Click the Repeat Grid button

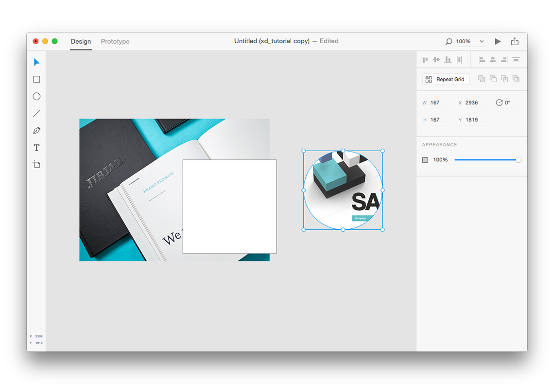tap(445, 79)
